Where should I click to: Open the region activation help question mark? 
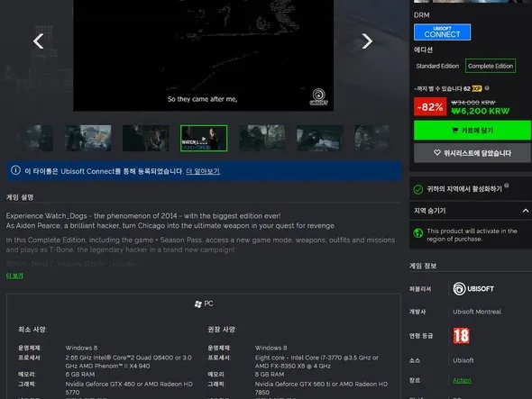coord(506,186)
